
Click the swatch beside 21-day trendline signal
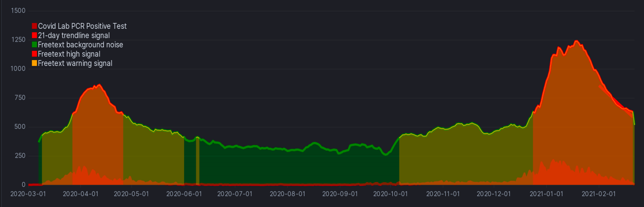point(35,35)
